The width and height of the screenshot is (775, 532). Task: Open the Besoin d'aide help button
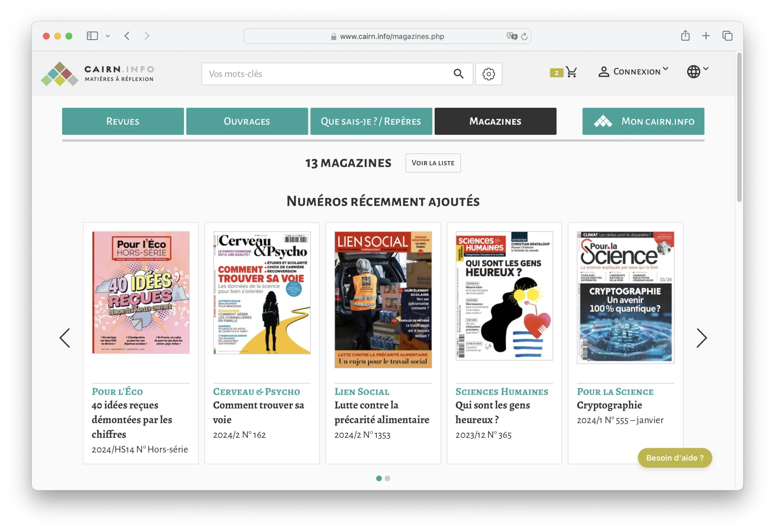tap(675, 458)
